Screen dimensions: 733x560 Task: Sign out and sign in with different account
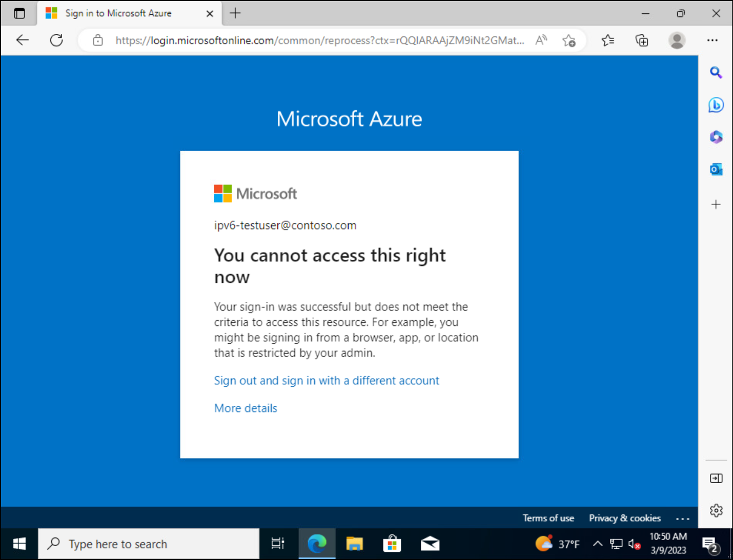point(327,381)
